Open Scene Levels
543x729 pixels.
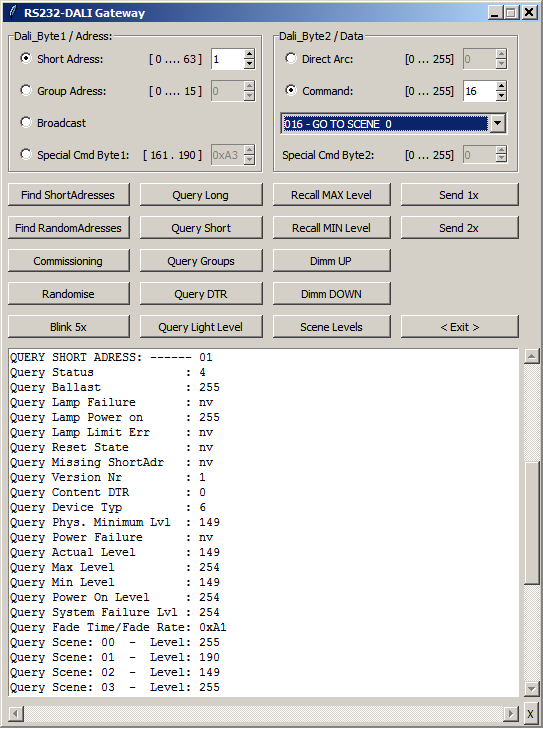click(x=331, y=327)
